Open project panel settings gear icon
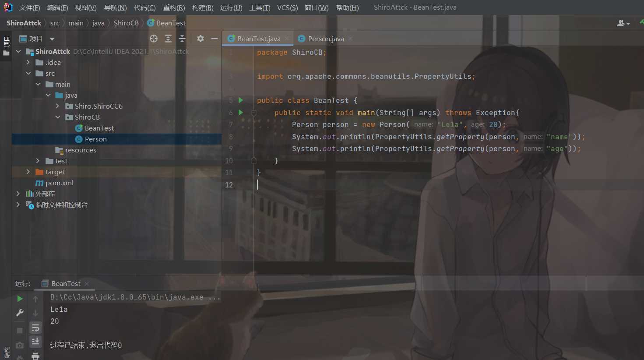Screen dimensions: 644x360 200,39
